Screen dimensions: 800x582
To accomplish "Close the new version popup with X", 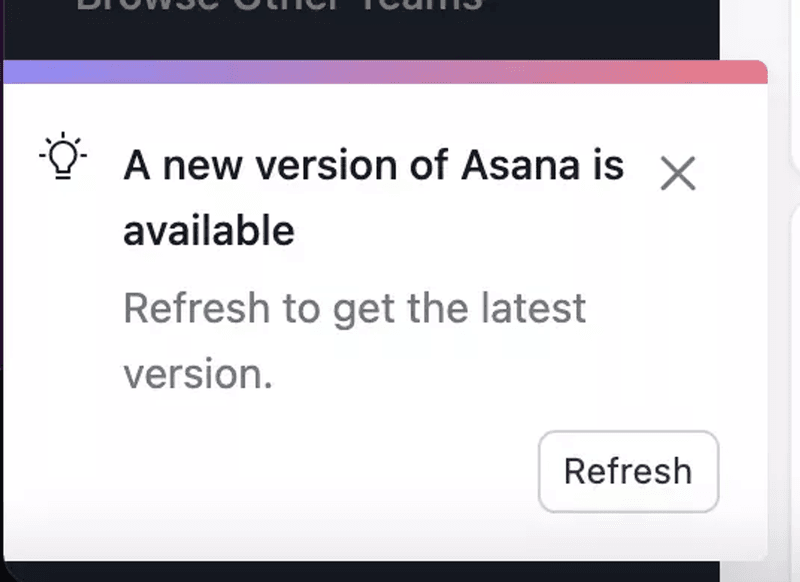I will 678,174.
